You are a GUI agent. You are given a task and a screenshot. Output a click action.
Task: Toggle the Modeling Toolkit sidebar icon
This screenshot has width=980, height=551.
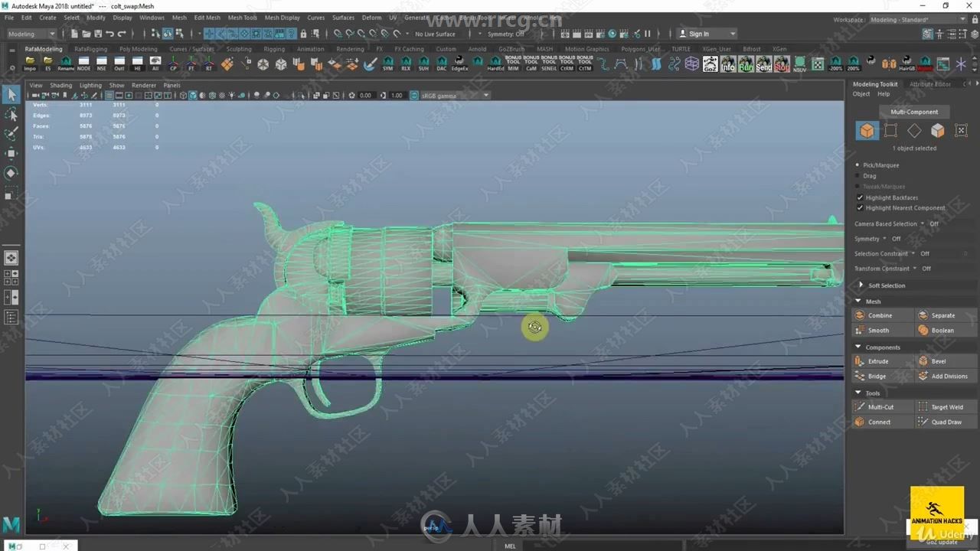tap(928, 34)
